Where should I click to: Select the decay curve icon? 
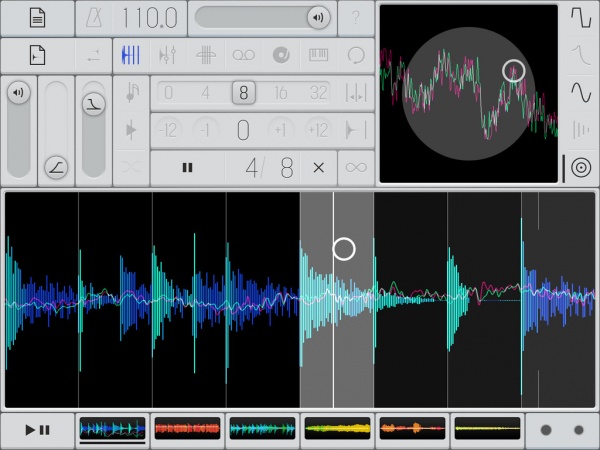click(581, 55)
